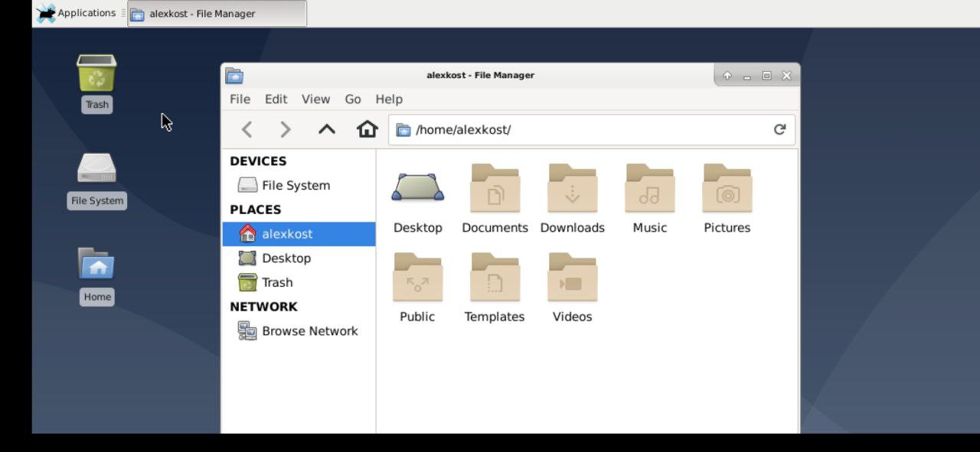Maximize the File Manager window
The width and height of the screenshot is (980, 452).
(x=767, y=76)
